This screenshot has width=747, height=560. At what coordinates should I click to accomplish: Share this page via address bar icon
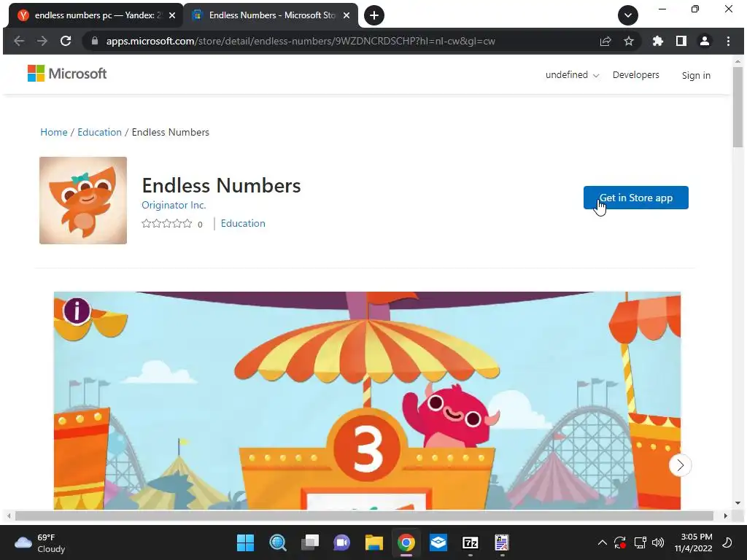(605, 42)
